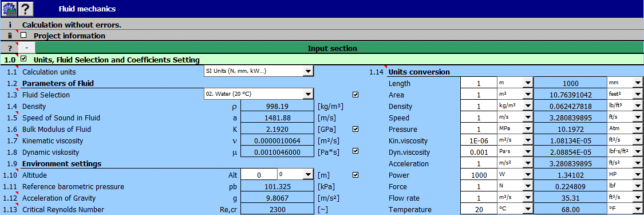Click the Altitude input field
Screen dimensions: 644x215
(x=259, y=175)
